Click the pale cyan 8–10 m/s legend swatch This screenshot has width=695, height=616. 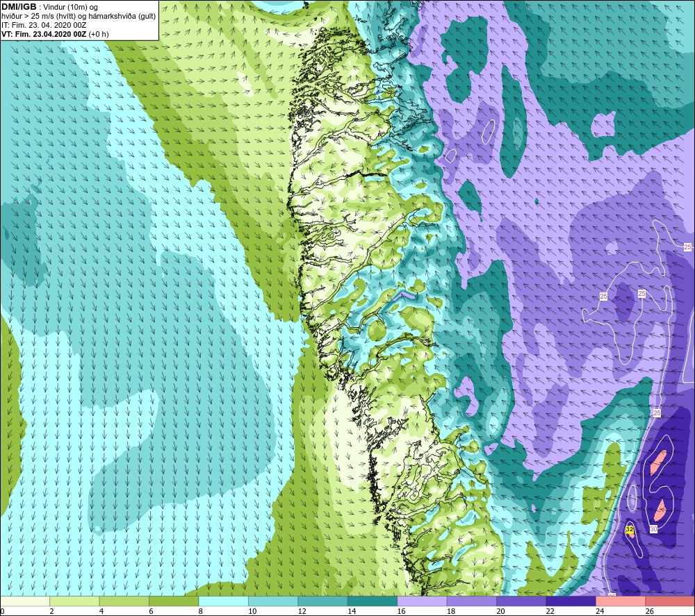[223, 601]
